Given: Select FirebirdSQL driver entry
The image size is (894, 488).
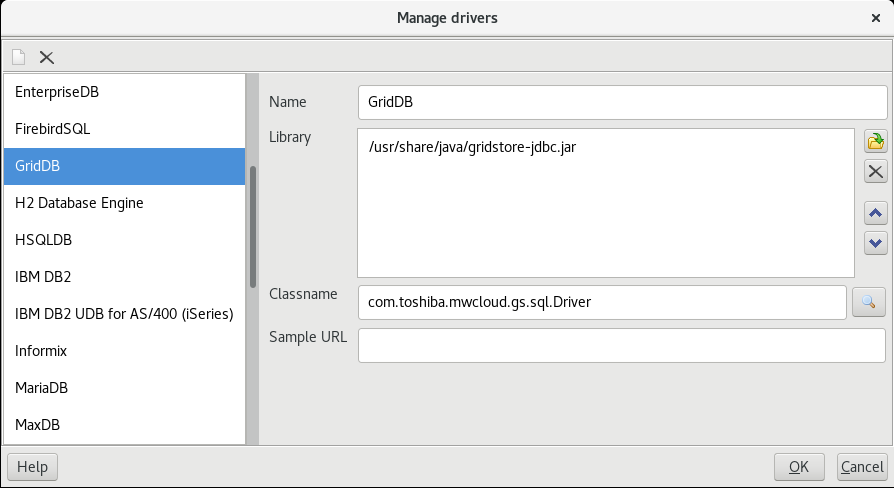Looking at the screenshot, I should (53, 129).
